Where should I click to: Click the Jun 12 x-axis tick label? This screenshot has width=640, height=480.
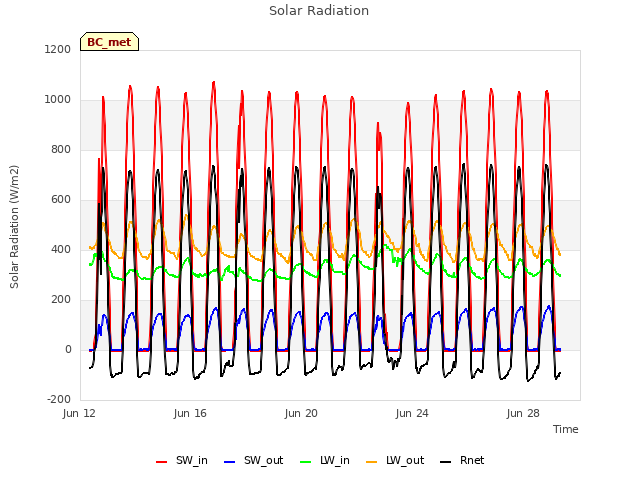tap(79, 413)
